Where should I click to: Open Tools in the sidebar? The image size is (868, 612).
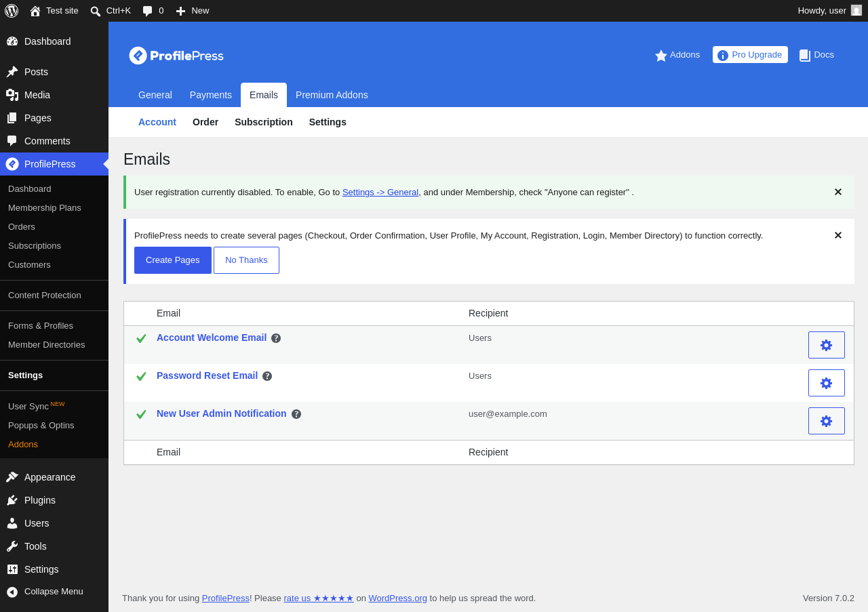(54, 546)
